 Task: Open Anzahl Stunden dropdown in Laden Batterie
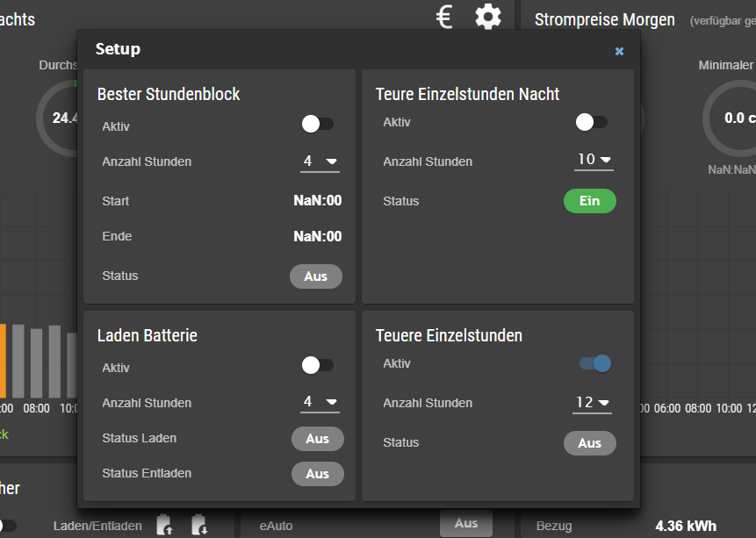pos(320,403)
